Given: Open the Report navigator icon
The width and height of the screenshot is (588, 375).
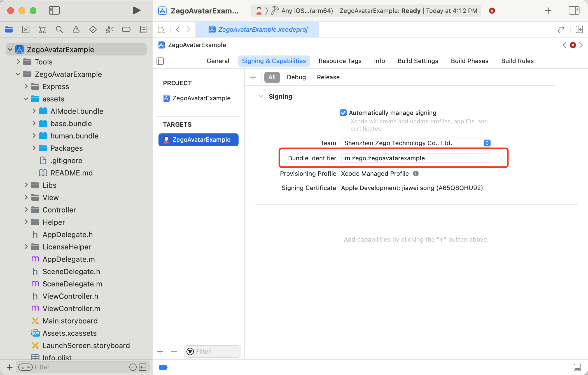Looking at the screenshot, I should pyautogui.click(x=143, y=29).
